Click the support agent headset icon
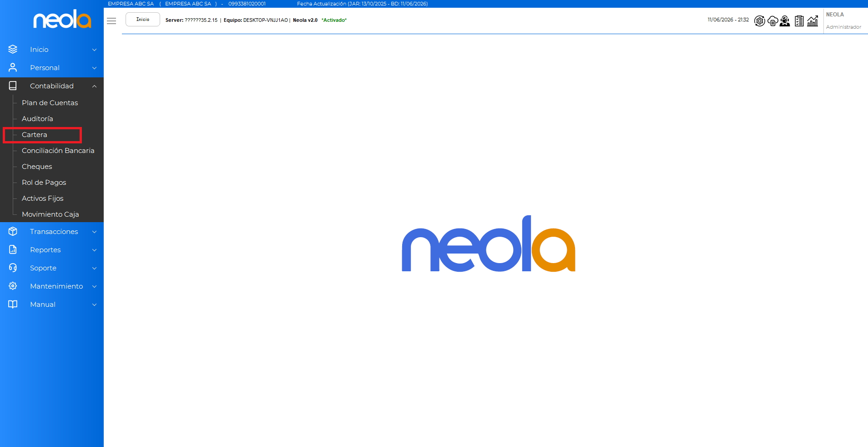The height and width of the screenshot is (447, 868). (785, 21)
